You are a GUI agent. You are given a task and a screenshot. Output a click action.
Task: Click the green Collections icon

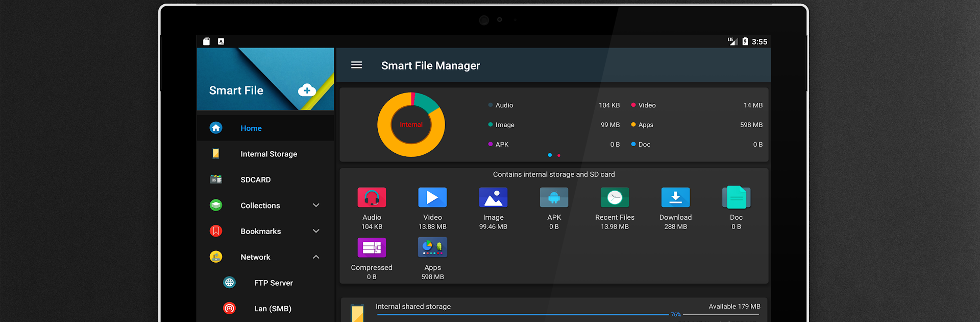(x=216, y=205)
